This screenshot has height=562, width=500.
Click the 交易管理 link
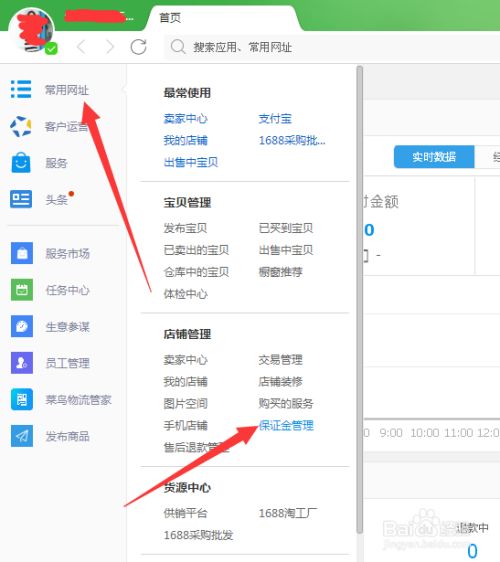[281, 359]
